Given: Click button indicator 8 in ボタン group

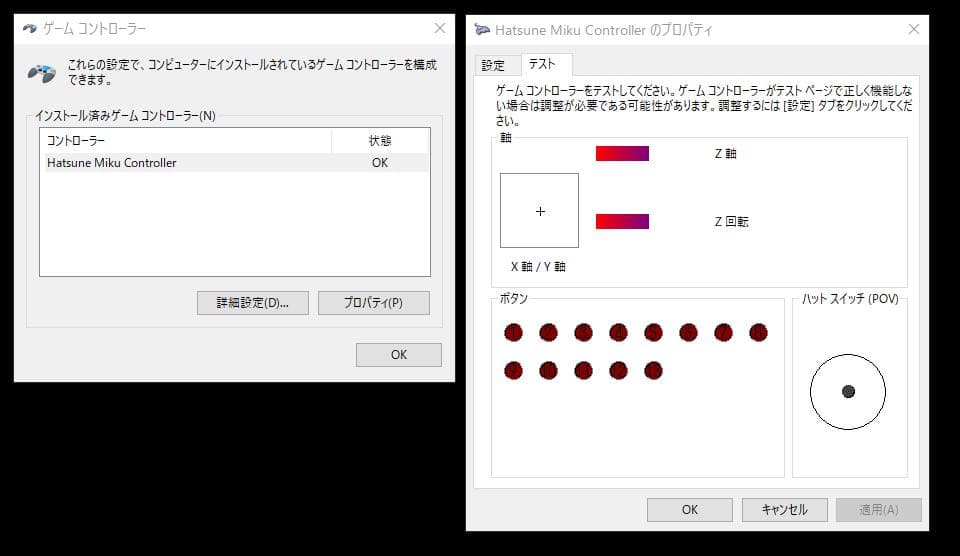Looking at the screenshot, I should tap(758, 332).
